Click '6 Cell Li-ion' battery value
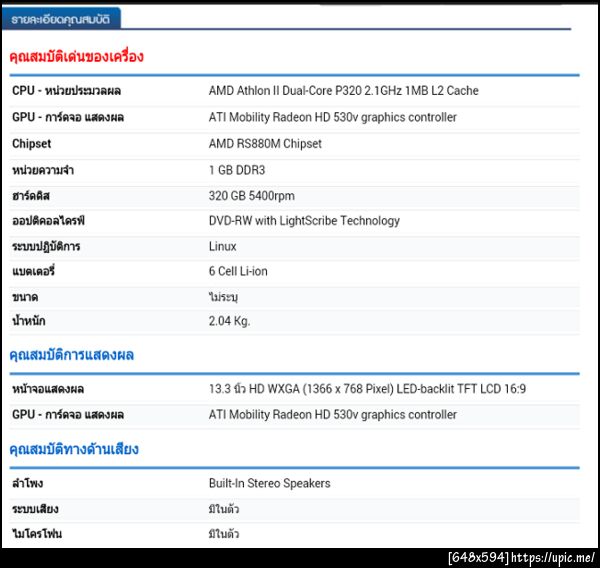The width and height of the screenshot is (600, 568). [x=238, y=271]
